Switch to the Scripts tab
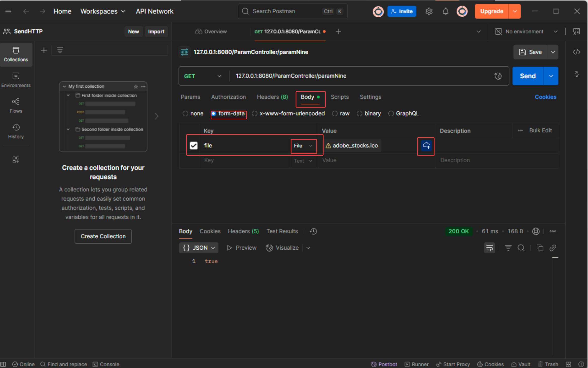Viewport: 588px width, 368px height. [x=340, y=97]
